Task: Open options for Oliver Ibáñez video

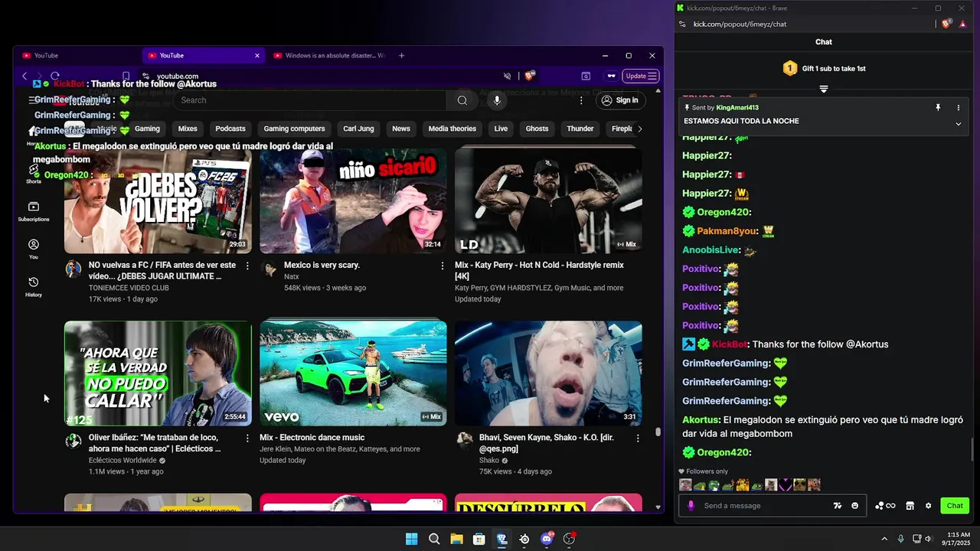Action: click(x=247, y=439)
